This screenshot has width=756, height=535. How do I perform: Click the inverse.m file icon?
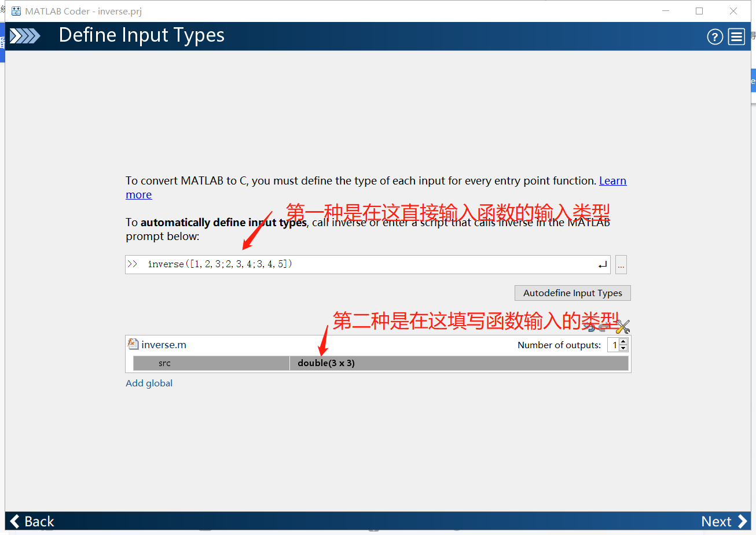tap(133, 344)
